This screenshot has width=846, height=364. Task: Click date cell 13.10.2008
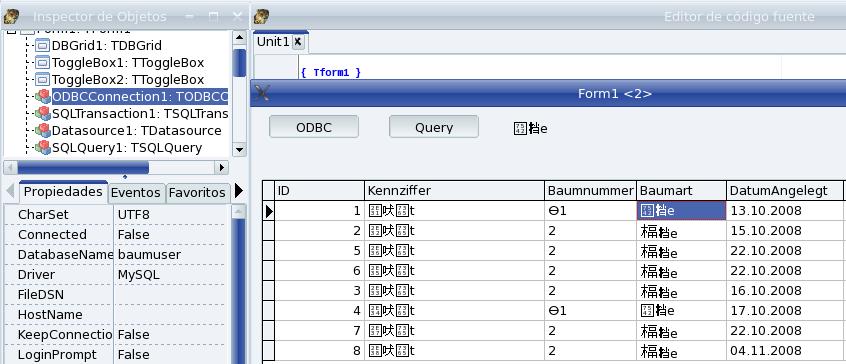[784, 211]
